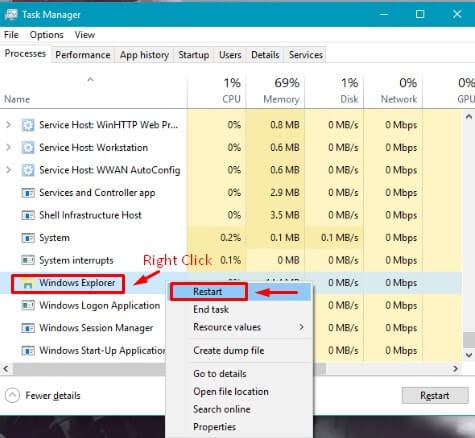
Task: Click the 0.2% CPU value for System
Action: click(x=230, y=238)
